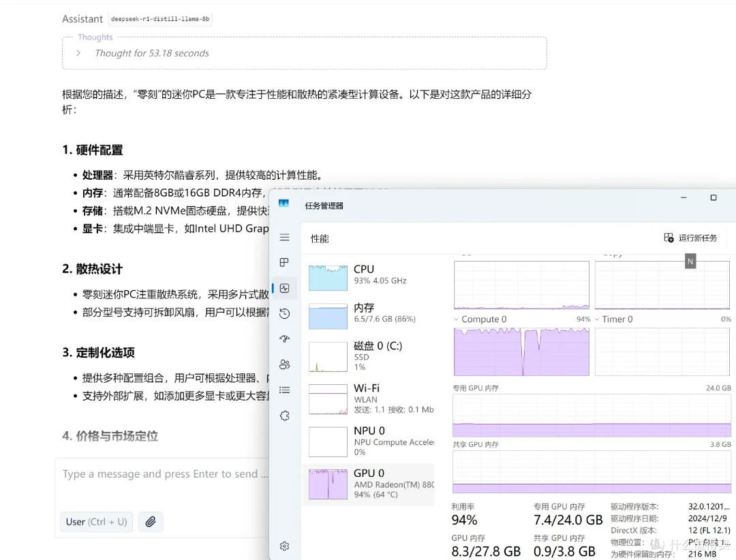Select the NPU 0 performance entry
The width and height of the screenshot is (736, 560).
(x=369, y=441)
